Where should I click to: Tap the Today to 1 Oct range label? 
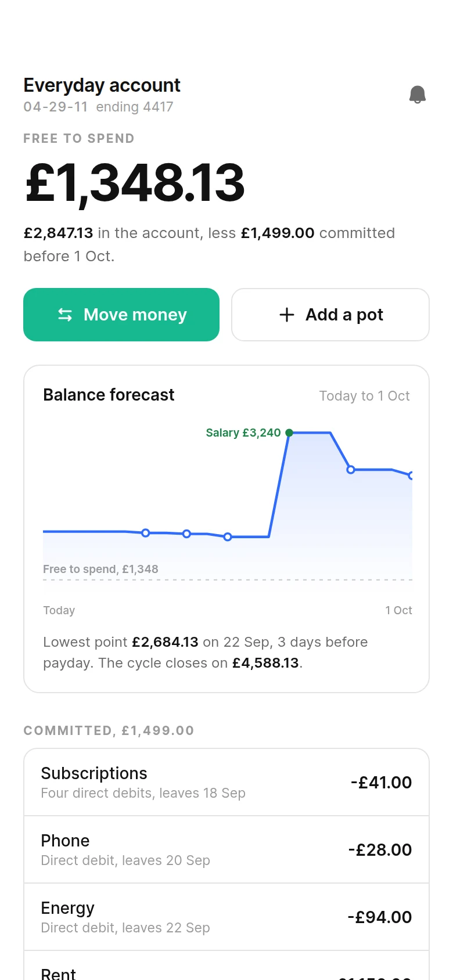tap(365, 396)
